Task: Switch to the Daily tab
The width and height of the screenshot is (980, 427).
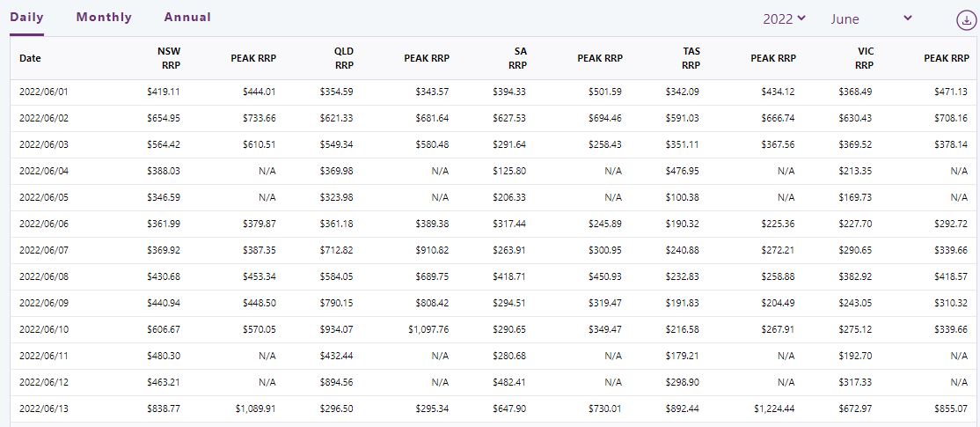Action: pos(27,18)
